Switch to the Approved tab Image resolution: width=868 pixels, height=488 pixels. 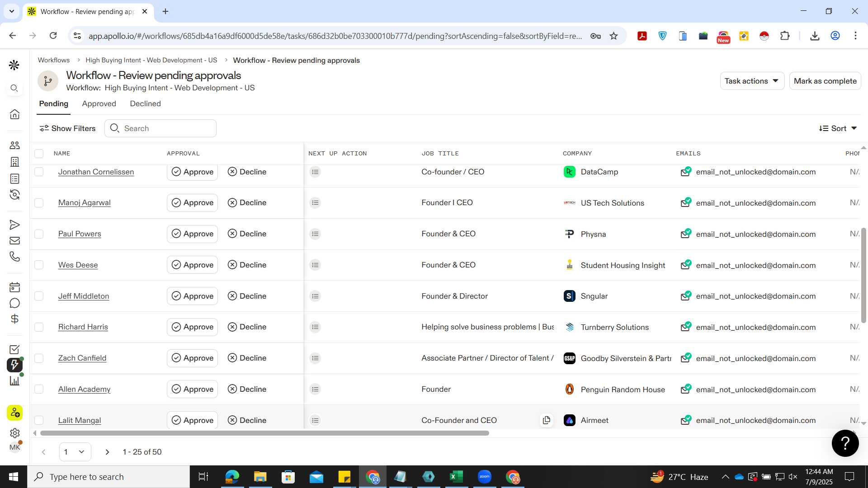(99, 103)
